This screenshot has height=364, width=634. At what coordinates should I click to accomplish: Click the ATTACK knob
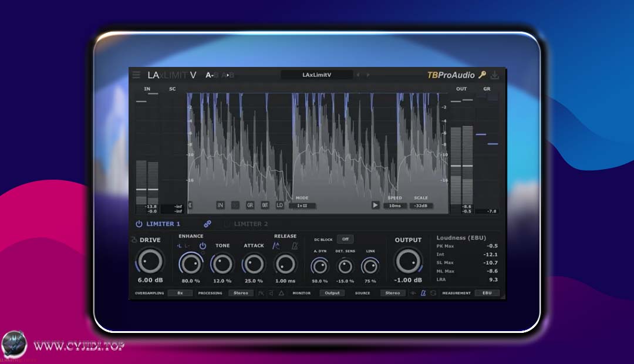pyautogui.click(x=254, y=264)
